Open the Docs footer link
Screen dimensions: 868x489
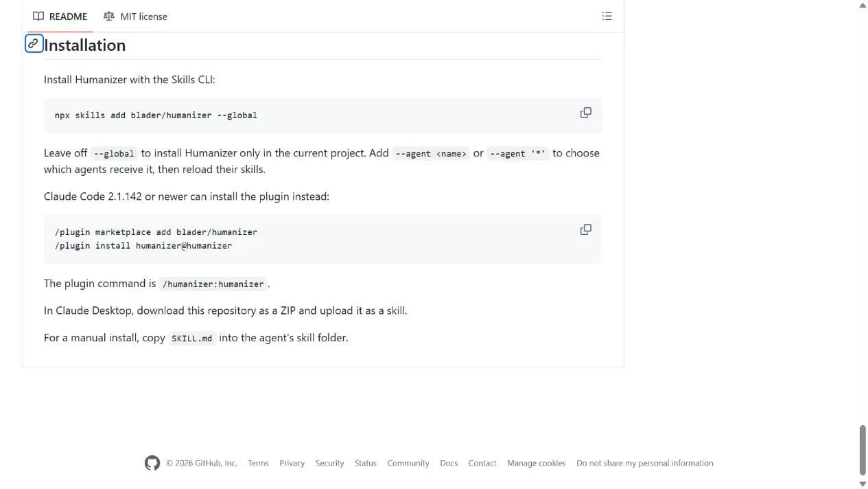[x=449, y=464]
